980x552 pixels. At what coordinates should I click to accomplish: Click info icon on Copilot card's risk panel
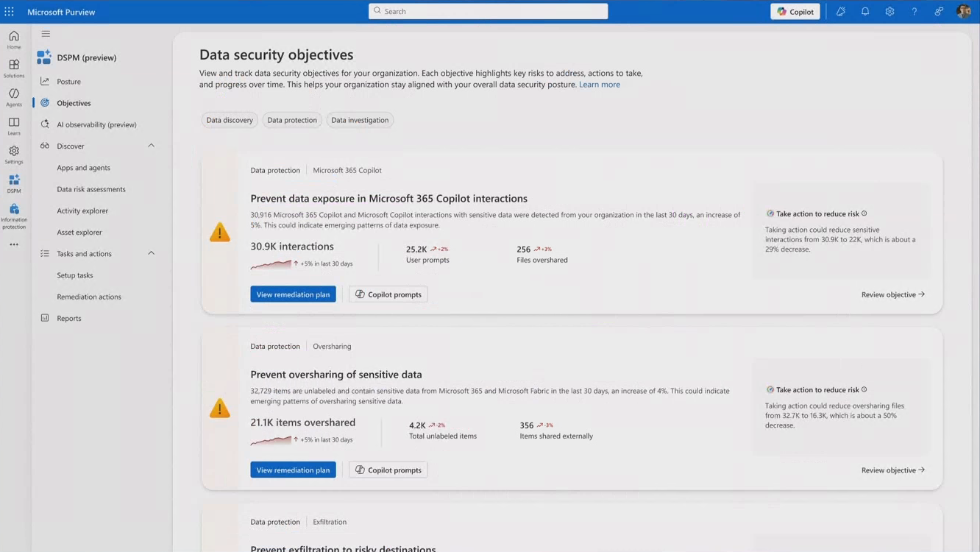pos(864,213)
